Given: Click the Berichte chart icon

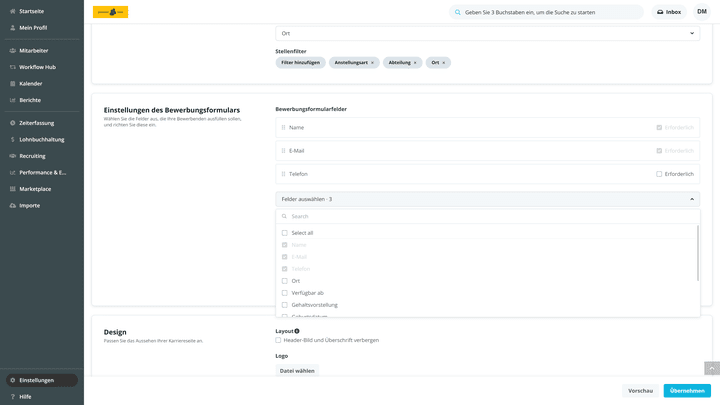Looking at the screenshot, I should click(x=13, y=100).
